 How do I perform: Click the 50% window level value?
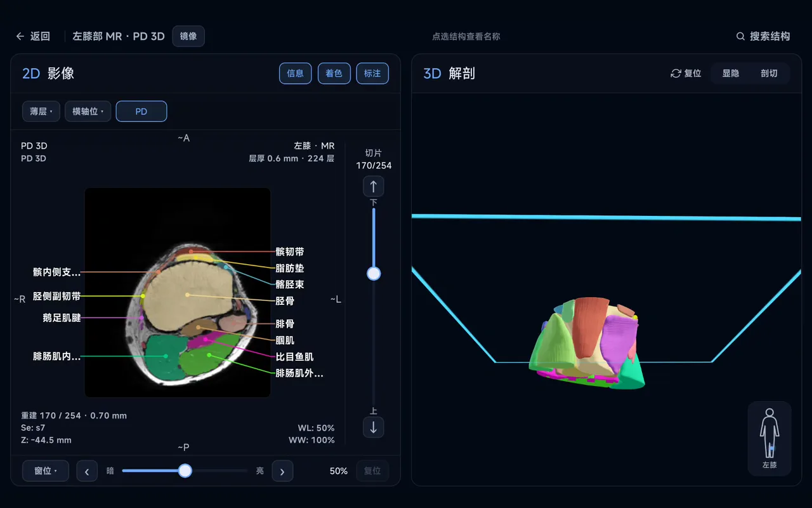[x=339, y=471]
